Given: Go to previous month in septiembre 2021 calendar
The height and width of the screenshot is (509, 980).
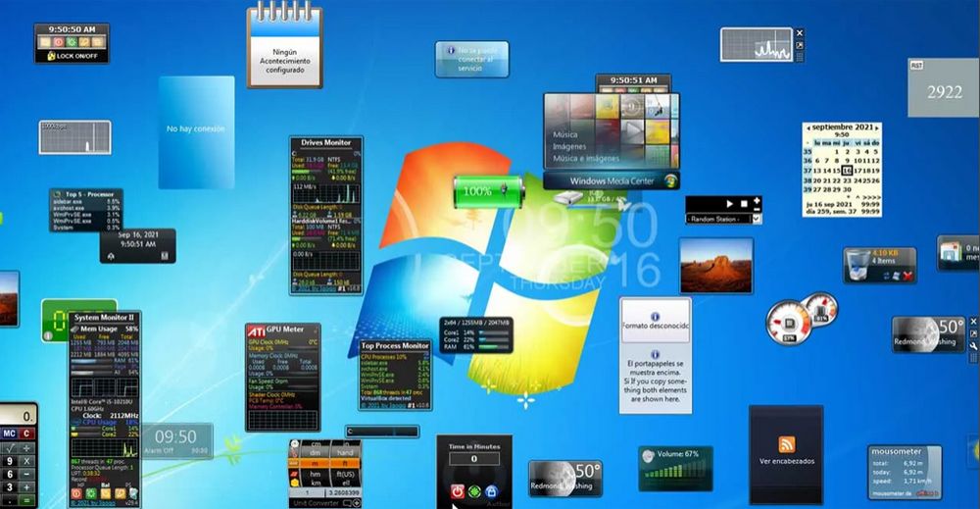Looking at the screenshot, I should 808,128.
